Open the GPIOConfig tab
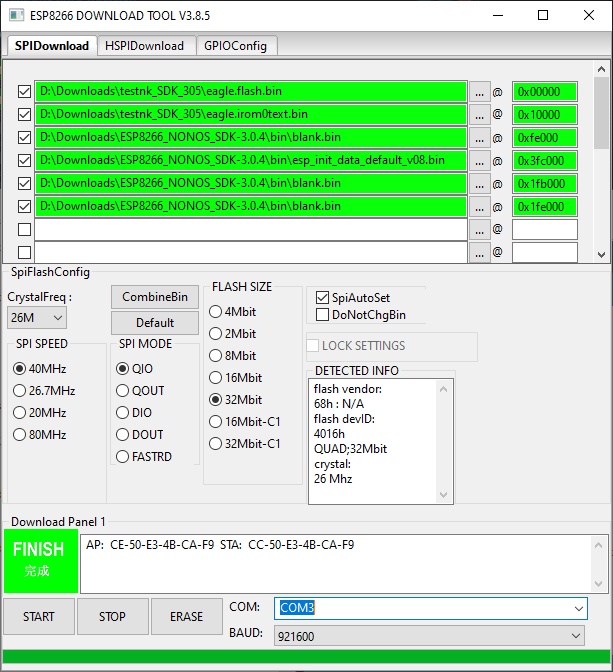The height and width of the screenshot is (672, 613). 235,46
